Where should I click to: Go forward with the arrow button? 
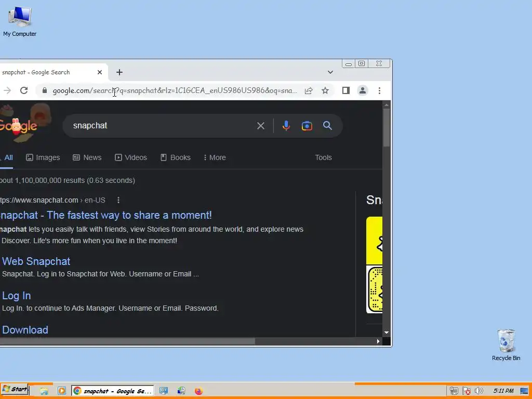click(x=7, y=90)
